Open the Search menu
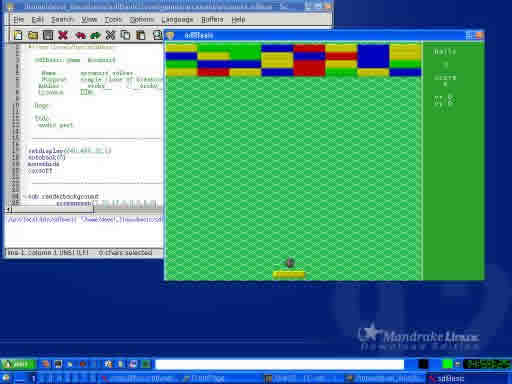This screenshot has height=384, width=512. [x=62, y=20]
